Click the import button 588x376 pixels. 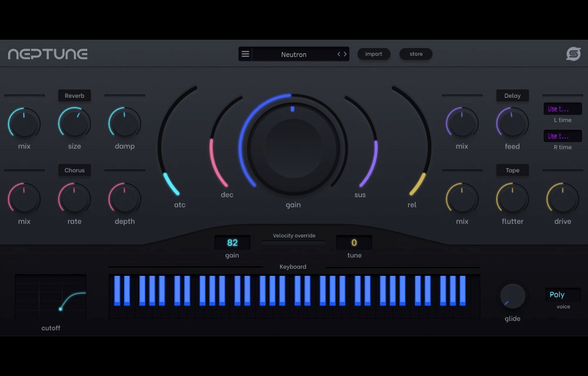point(373,54)
